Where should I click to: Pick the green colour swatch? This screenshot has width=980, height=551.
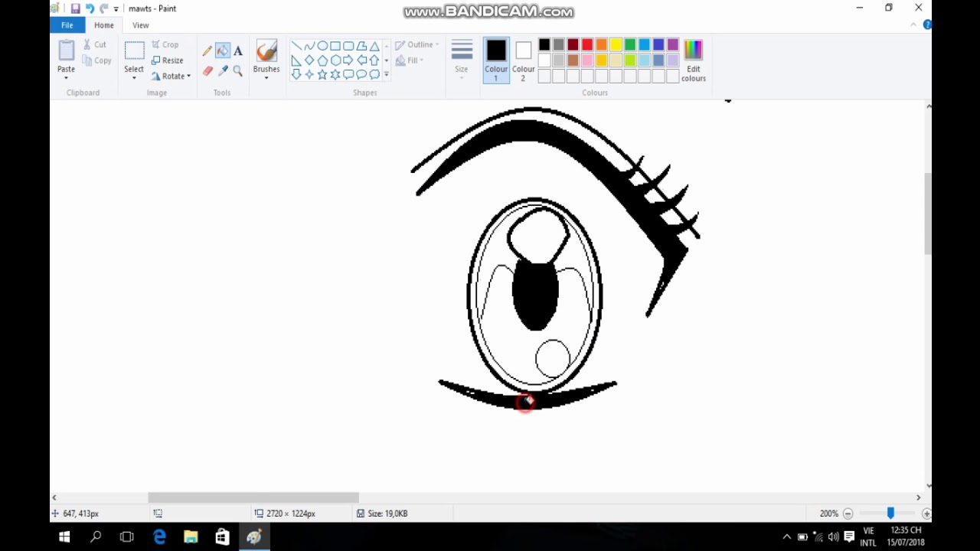click(630, 45)
